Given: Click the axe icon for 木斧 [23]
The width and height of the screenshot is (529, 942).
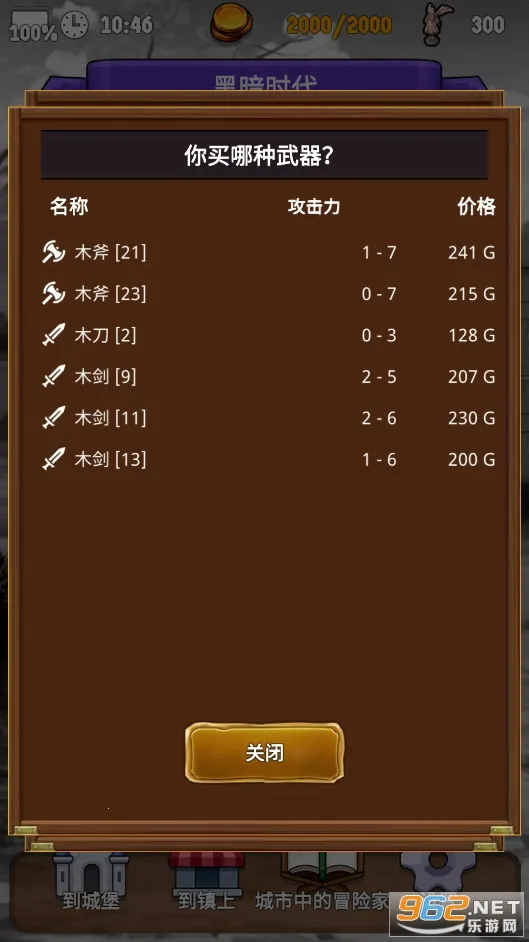Looking at the screenshot, I should coord(53,294).
